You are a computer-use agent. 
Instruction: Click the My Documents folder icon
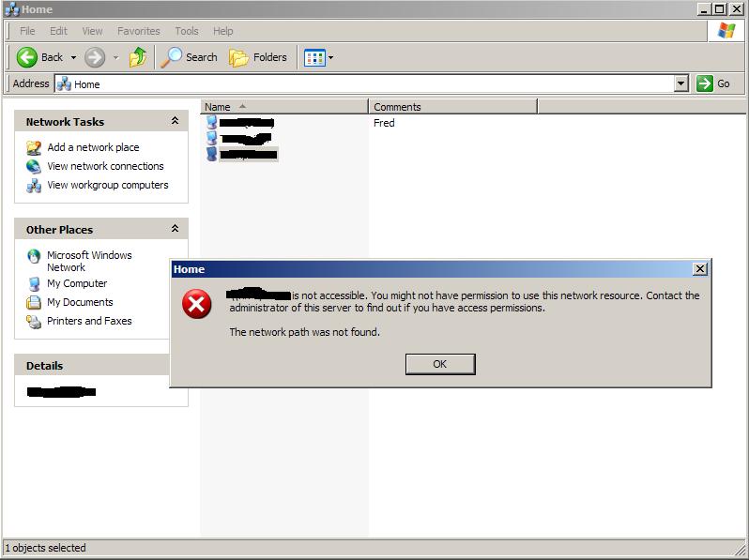click(34, 302)
